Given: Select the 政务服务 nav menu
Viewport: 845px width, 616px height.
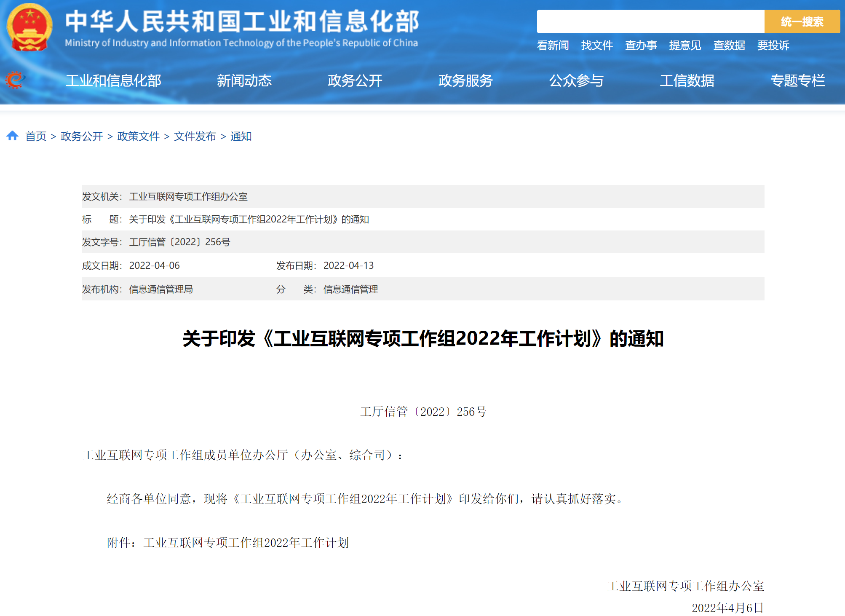Looking at the screenshot, I should click(x=465, y=80).
